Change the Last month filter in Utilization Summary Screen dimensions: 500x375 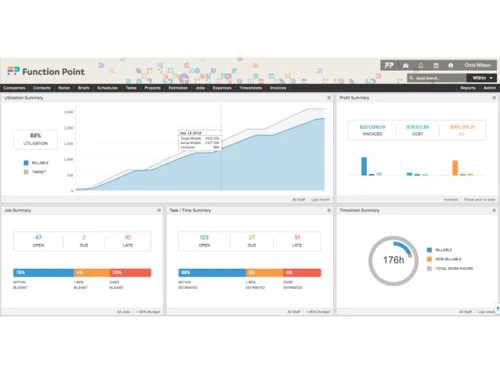point(320,199)
